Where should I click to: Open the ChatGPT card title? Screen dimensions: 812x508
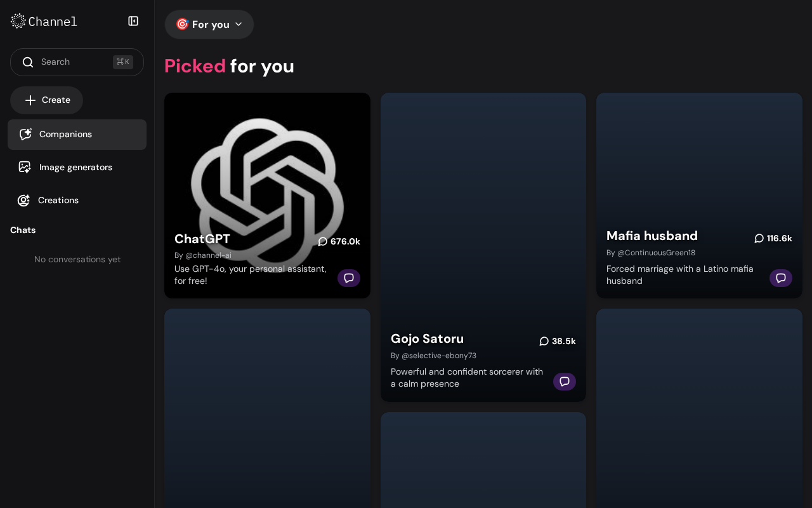point(202,239)
